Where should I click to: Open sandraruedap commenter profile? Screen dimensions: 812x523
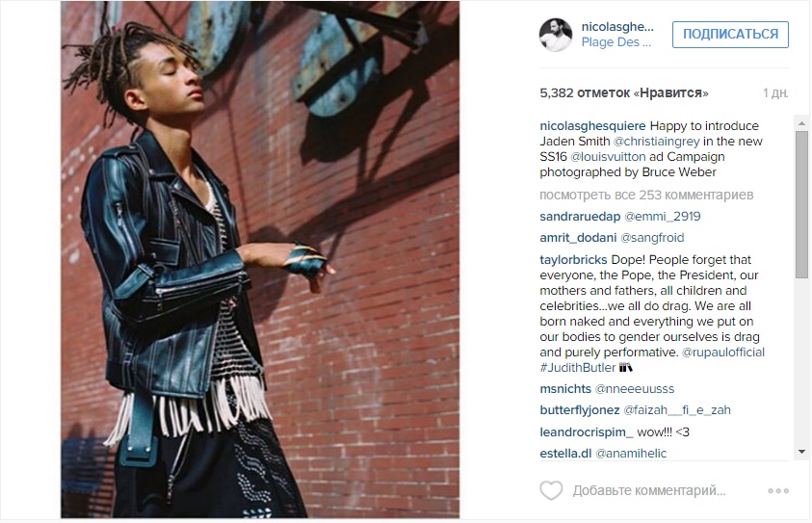tap(580, 217)
